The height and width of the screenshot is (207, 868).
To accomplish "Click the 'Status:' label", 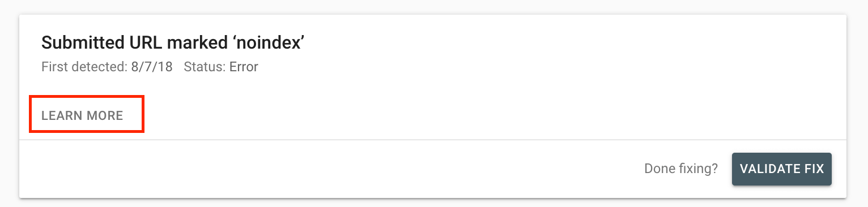I will [x=205, y=67].
